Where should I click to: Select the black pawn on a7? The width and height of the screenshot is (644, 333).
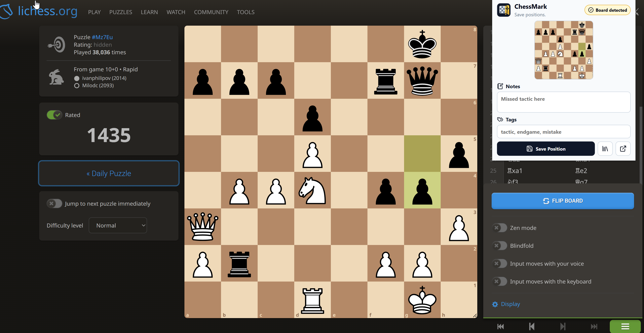203,80
